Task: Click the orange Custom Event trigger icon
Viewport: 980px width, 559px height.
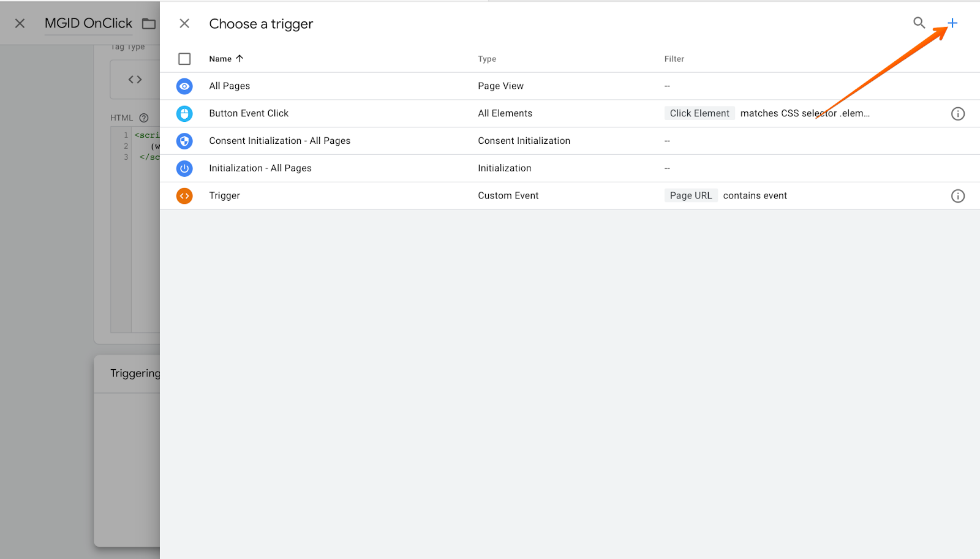Action: pyautogui.click(x=184, y=196)
